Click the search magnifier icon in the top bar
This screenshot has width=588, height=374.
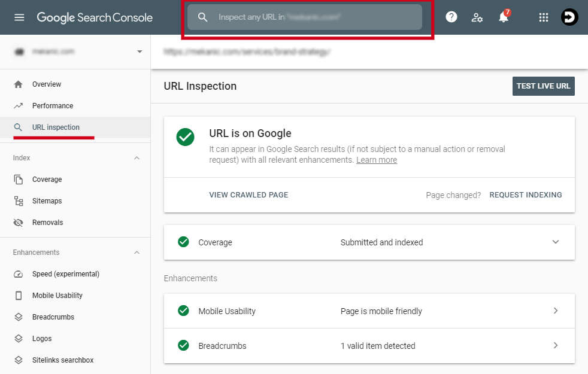[202, 17]
